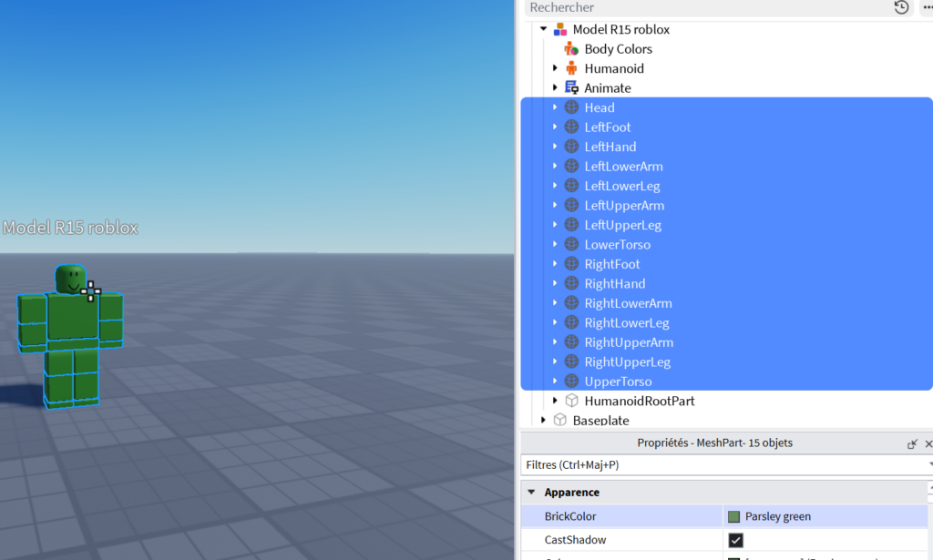933x560 pixels.
Task: Click the HumanoidRootPart cube icon
Action: point(571,401)
